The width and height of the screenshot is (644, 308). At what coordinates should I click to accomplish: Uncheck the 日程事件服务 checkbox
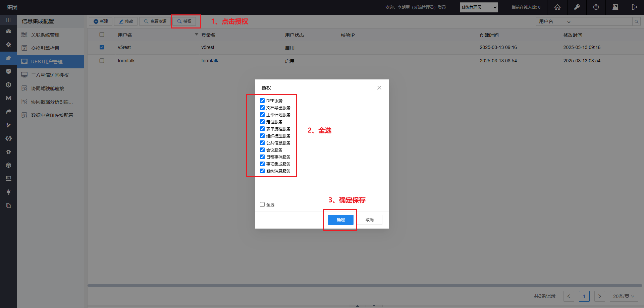pos(262,157)
